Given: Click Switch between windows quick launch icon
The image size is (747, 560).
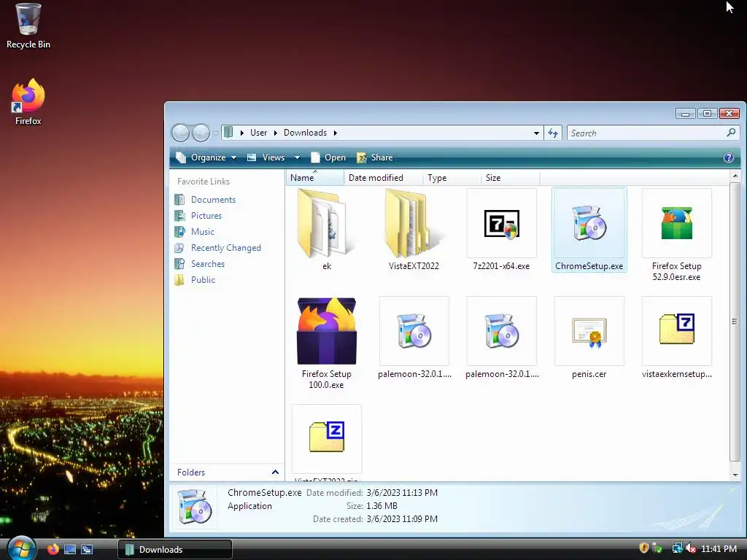Looking at the screenshot, I should (87, 550).
